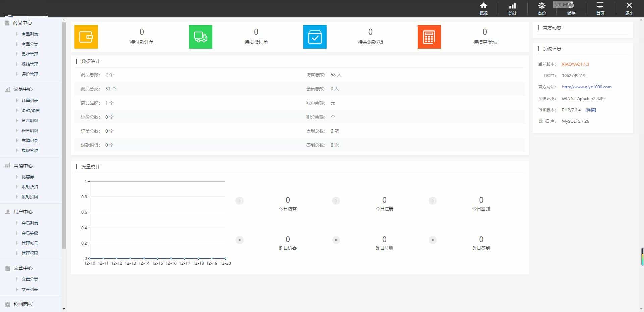Open 会员等级 page
The height and width of the screenshot is (312, 644).
click(x=30, y=233)
